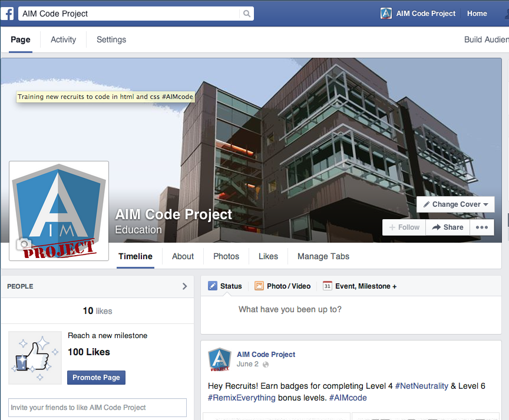The height and width of the screenshot is (420, 509).
Task: Click the '10 likes' count
Action: pos(97,311)
